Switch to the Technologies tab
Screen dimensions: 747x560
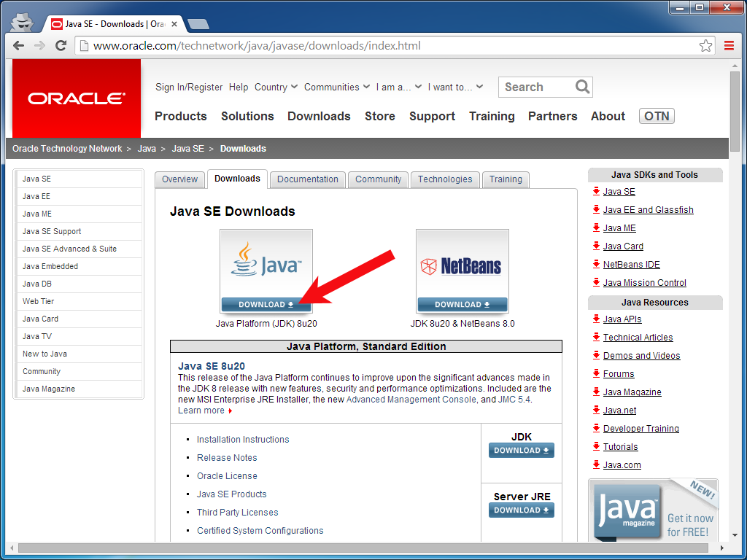coord(445,179)
